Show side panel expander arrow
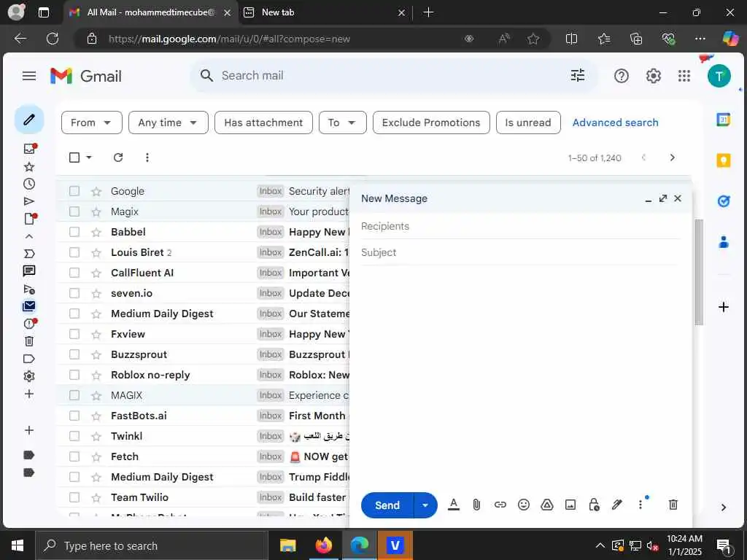Image resolution: width=747 pixels, height=560 pixels. 723,507
